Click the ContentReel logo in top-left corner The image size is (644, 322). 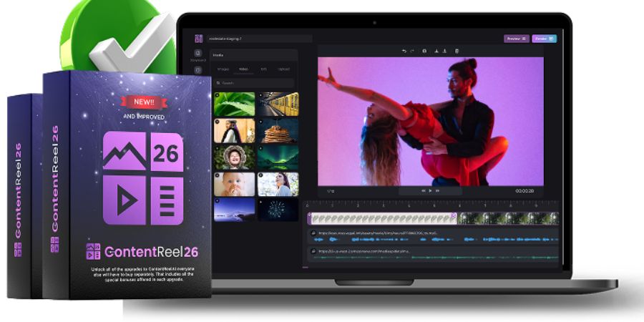click(198, 38)
